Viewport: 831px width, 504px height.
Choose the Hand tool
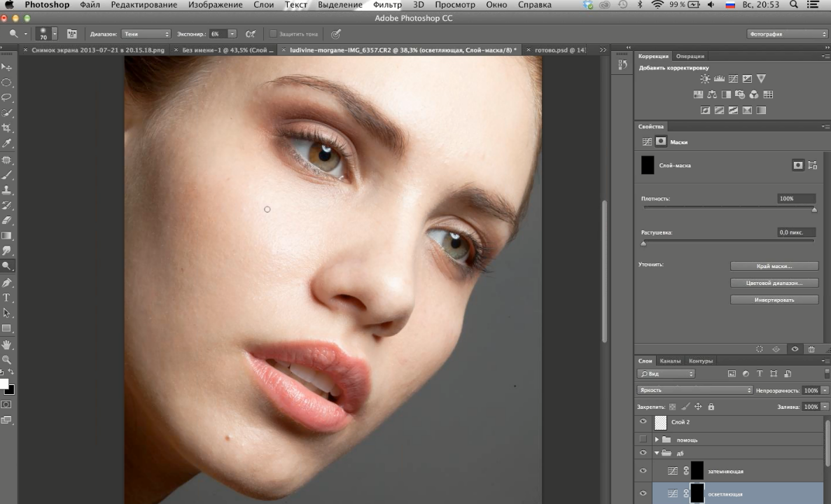coord(7,345)
